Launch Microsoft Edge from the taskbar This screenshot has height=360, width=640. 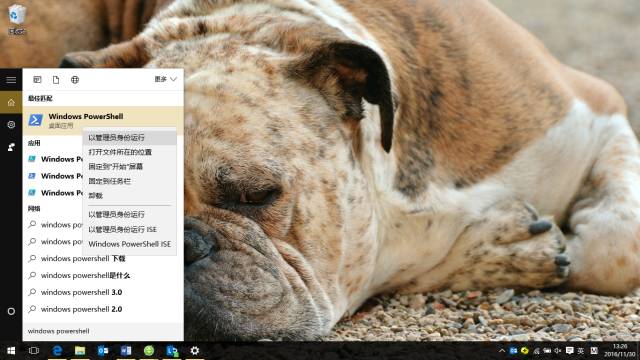[x=57, y=351]
